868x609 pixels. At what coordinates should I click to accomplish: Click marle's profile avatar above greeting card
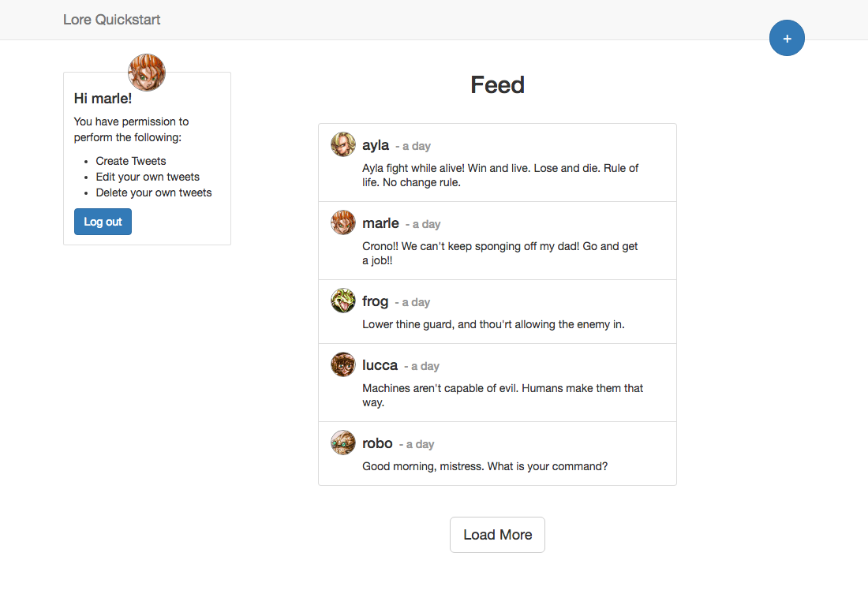(147, 73)
